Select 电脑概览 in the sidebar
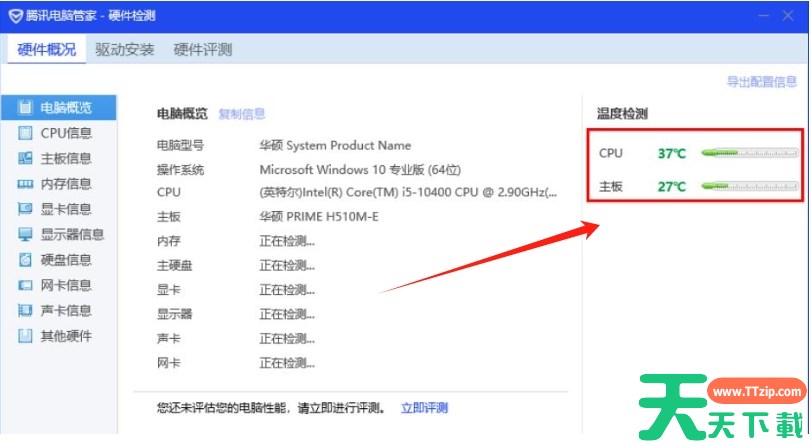This screenshot has width=811, height=447. 59,107
